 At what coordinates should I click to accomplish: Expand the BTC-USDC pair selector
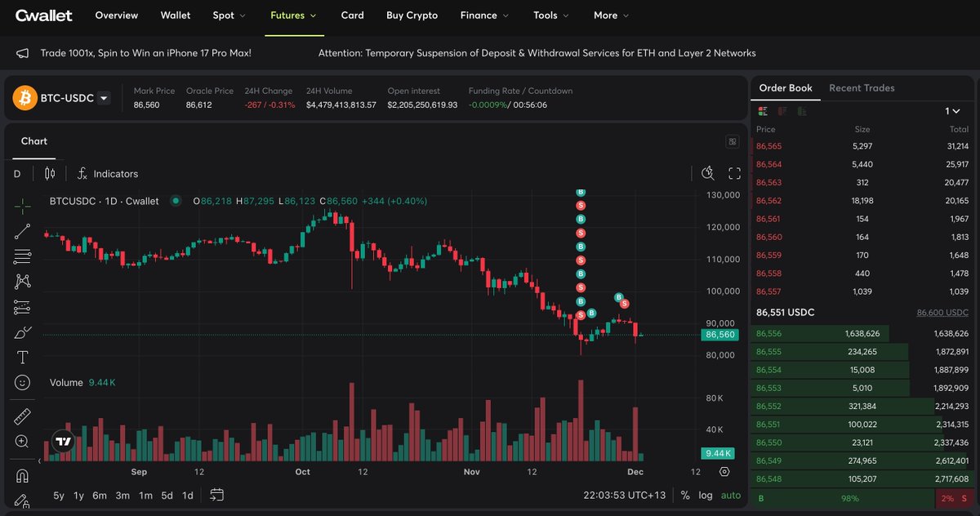click(104, 98)
